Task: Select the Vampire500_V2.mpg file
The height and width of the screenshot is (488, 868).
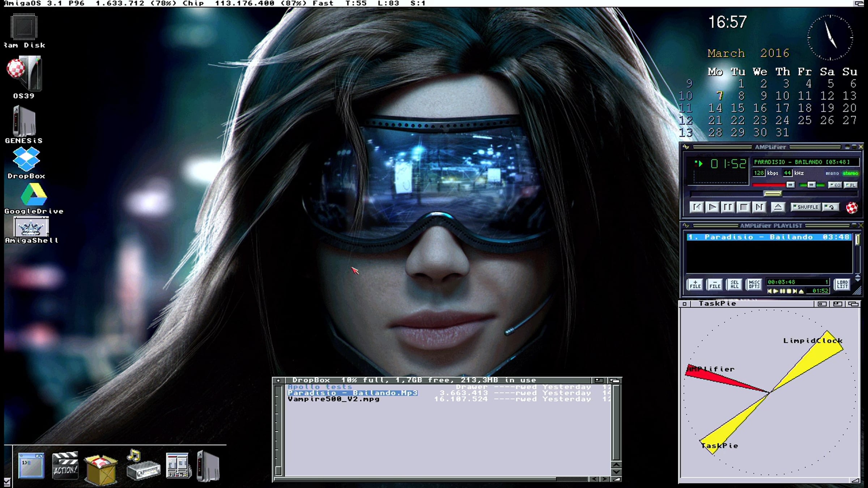Action: coord(333,399)
